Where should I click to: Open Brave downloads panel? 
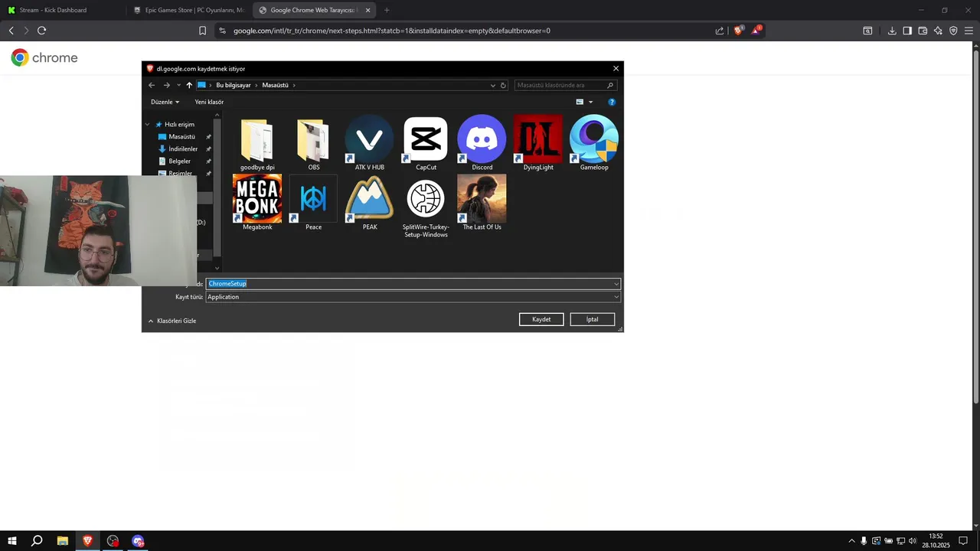click(x=892, y=31)
